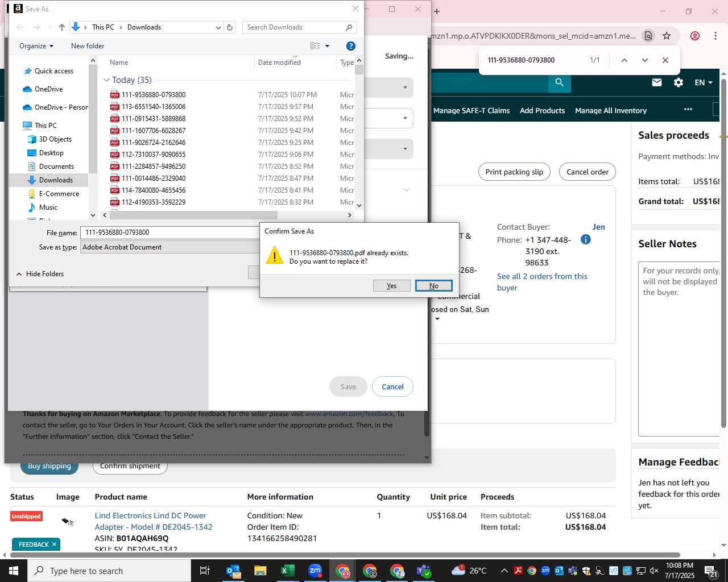Refresh the Downloads folder listing
728x582 pixels.
[230, 27]
